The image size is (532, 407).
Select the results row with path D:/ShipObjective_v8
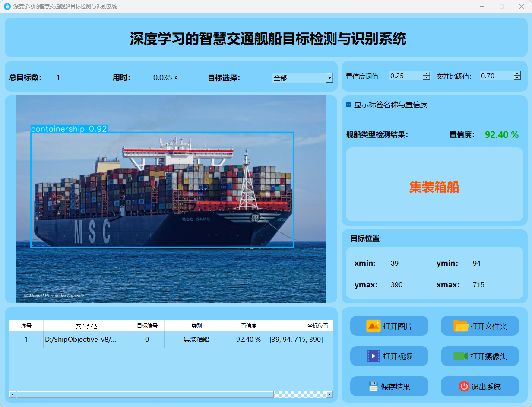point(86,340)
